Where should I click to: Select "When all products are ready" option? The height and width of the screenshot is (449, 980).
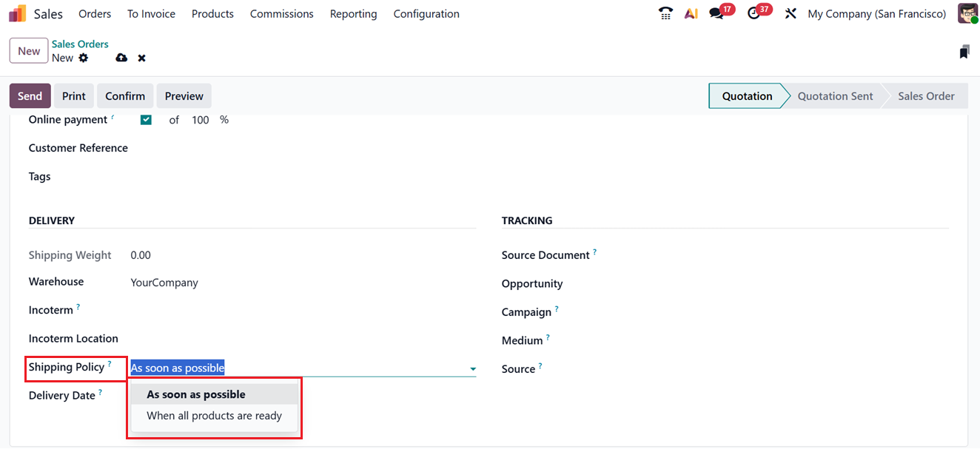pyautogui.click(x=214, y=416)
